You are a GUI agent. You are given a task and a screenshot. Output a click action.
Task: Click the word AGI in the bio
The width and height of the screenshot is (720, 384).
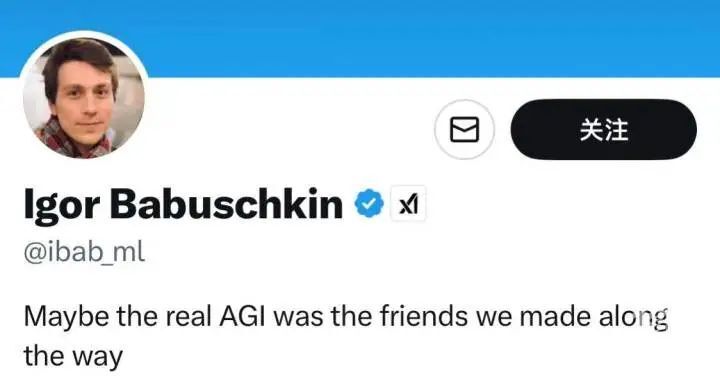click(x=242, y=316)
